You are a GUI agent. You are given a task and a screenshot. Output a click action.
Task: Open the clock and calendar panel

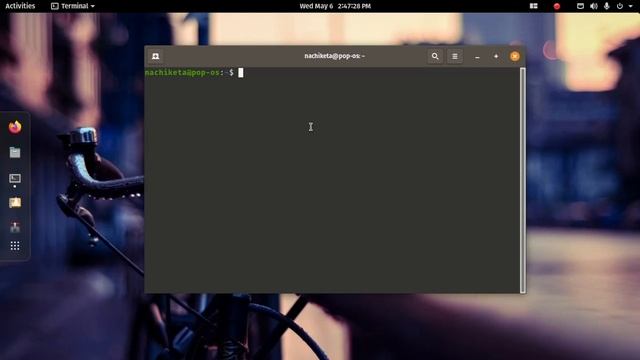pyautogui.click(x=335, y=6)
